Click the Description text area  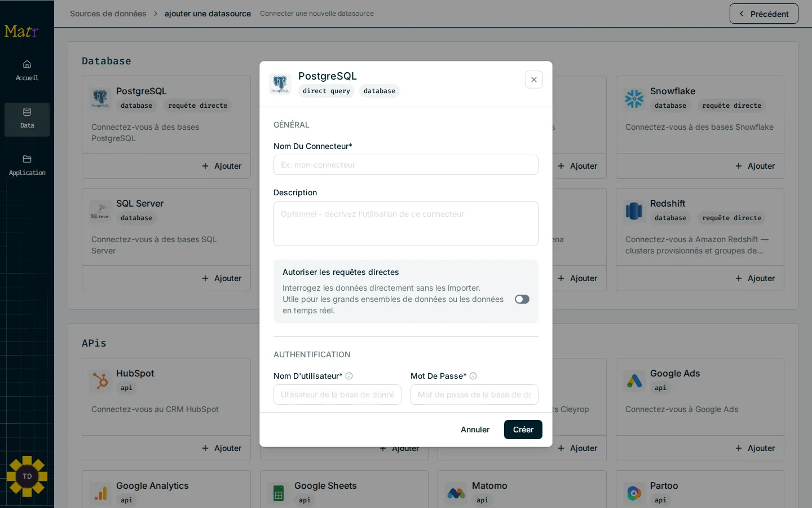[406, 224]
